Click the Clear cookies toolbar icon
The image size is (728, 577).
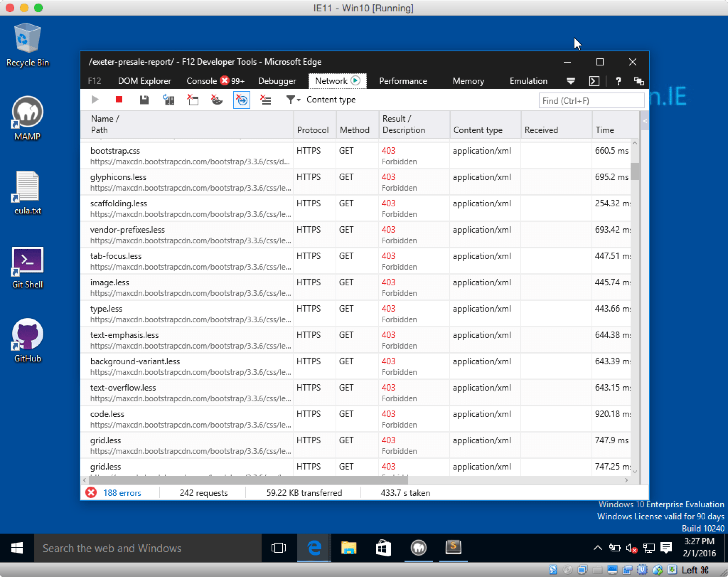(217, 100)
